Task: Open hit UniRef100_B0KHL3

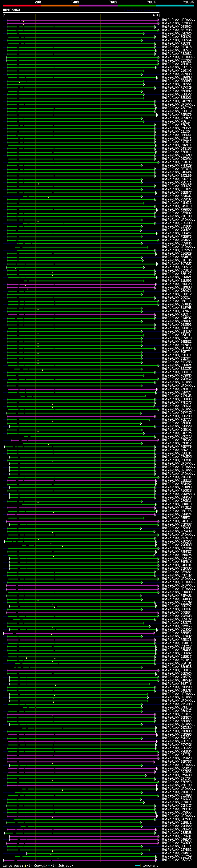Action: (177, 504)
